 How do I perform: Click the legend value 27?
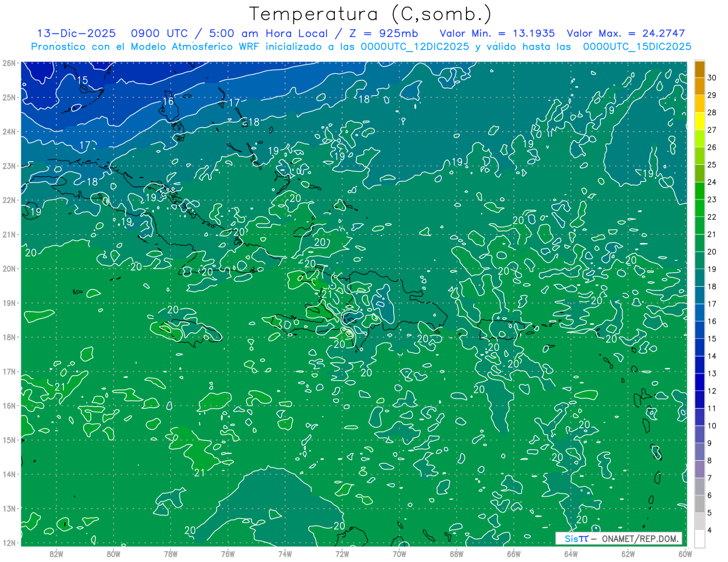(x=712, y=130)
